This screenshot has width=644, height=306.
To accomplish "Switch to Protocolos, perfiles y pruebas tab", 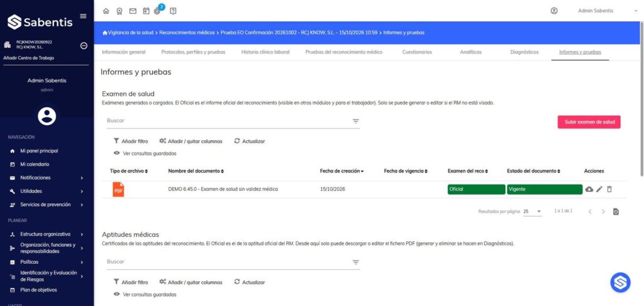I will [193, 52].
